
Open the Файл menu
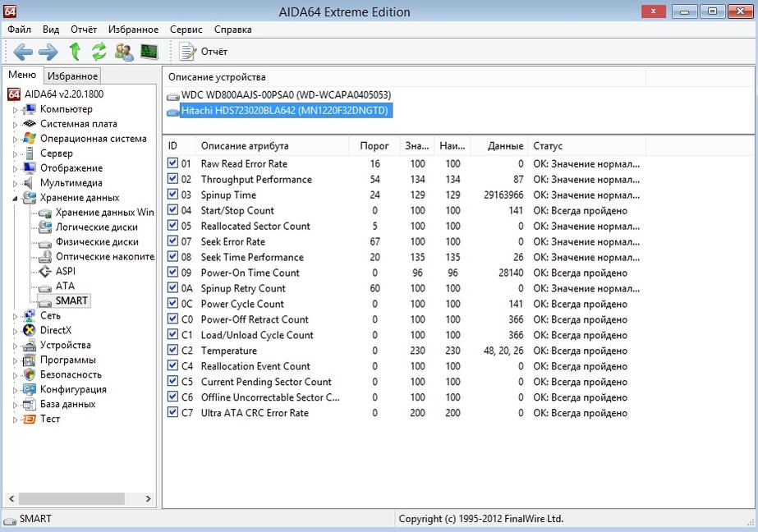tap(20, 30)
